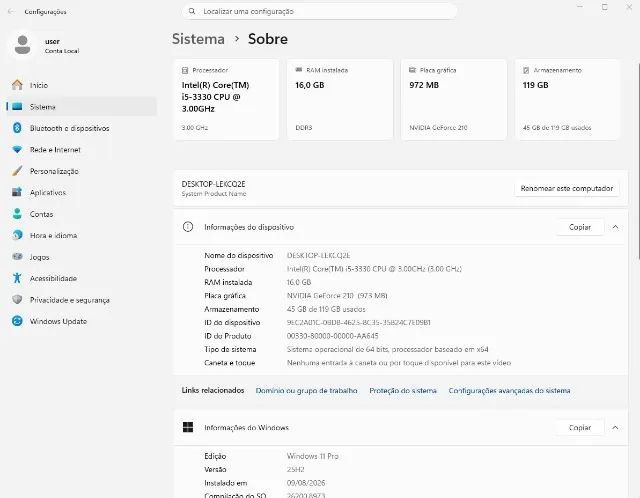Click the Aplicativos icon in sidebar

point(17,192)
